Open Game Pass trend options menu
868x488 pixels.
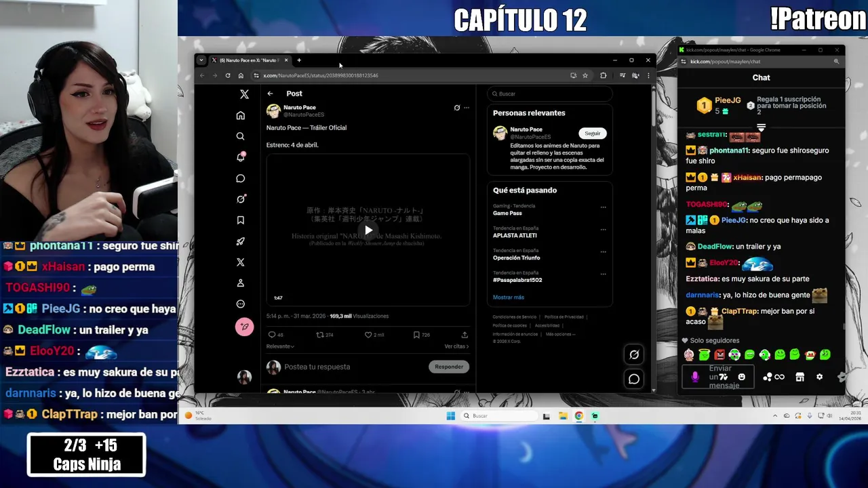(603, 207)
